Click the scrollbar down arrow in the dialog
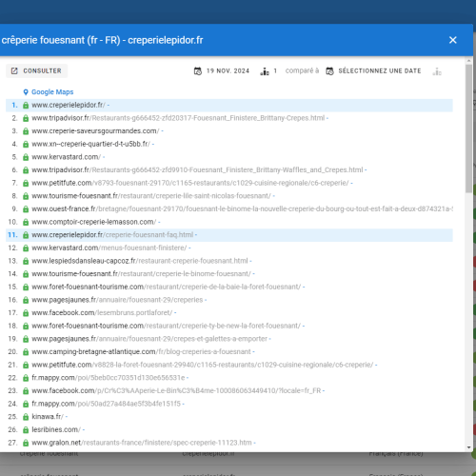476x476 pixels. (x=469, y=447)
